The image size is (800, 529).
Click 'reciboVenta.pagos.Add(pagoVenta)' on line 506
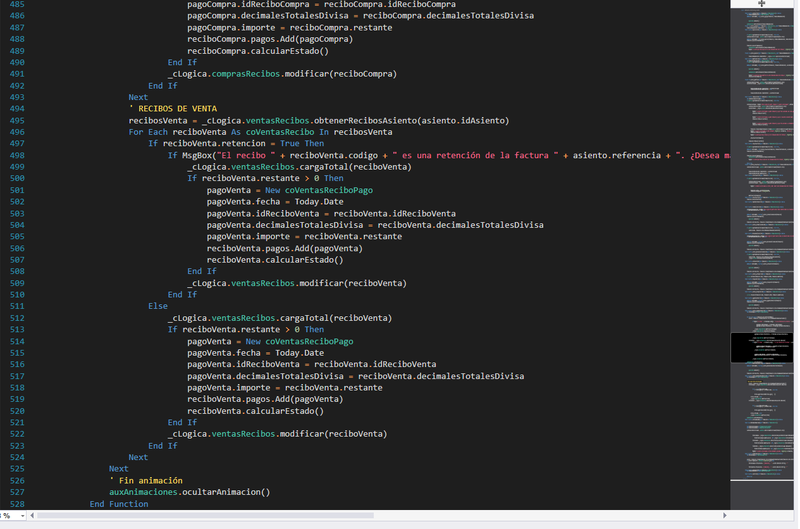pyautogui.click(x=285, y=248)
